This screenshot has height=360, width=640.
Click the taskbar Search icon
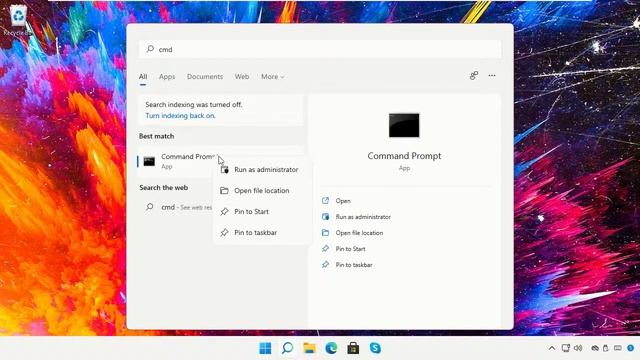[x=287, y=348]
